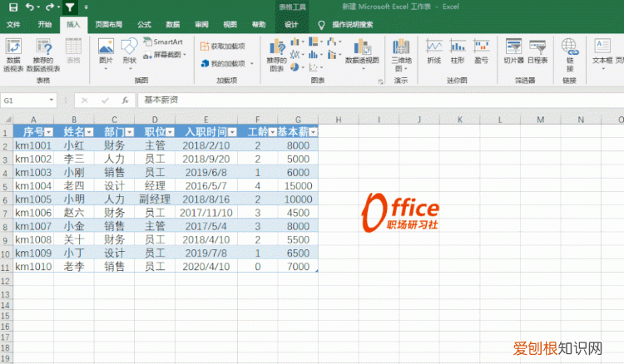Open the 部门 column filter dropdown

129,132
